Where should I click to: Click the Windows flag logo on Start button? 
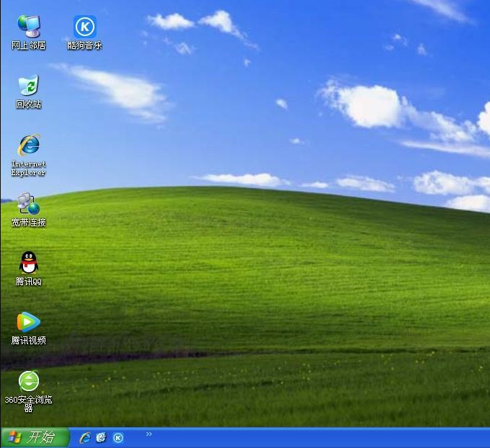tap(14, 437)
